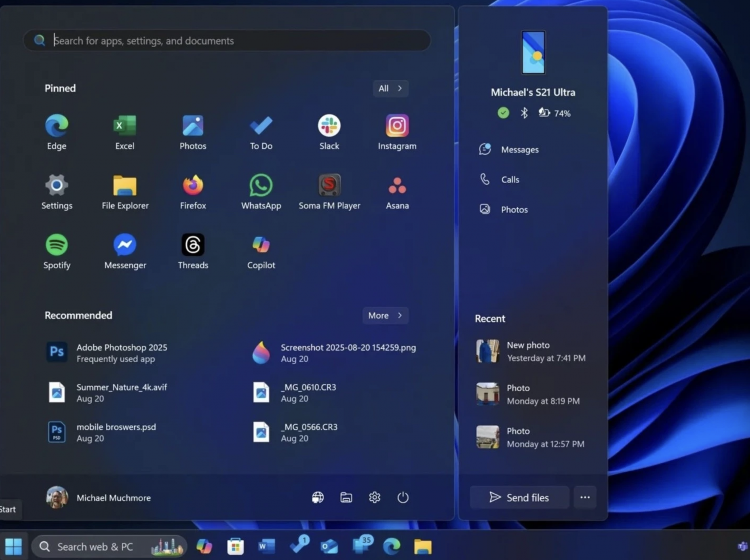Click the search input field

pyautogui.click(x=227, y=40)
